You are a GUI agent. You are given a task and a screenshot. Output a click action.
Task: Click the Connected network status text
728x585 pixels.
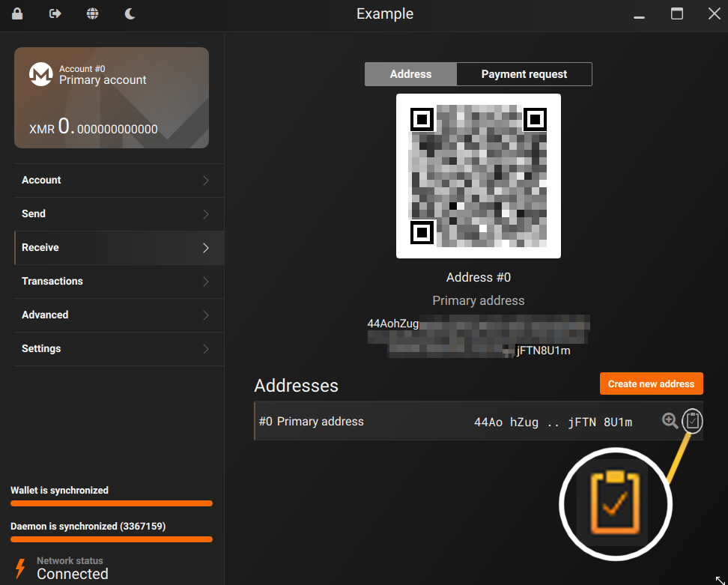tap(73, 575)
